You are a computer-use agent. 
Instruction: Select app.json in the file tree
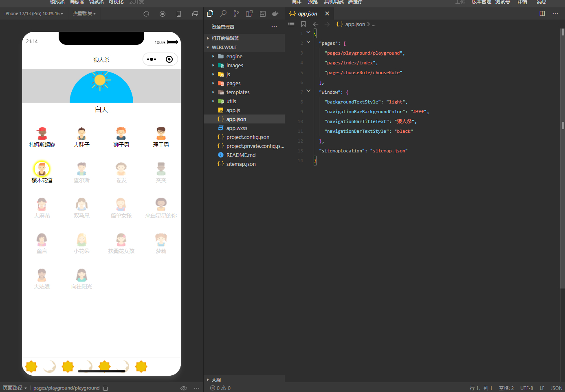tap(244, 119)
